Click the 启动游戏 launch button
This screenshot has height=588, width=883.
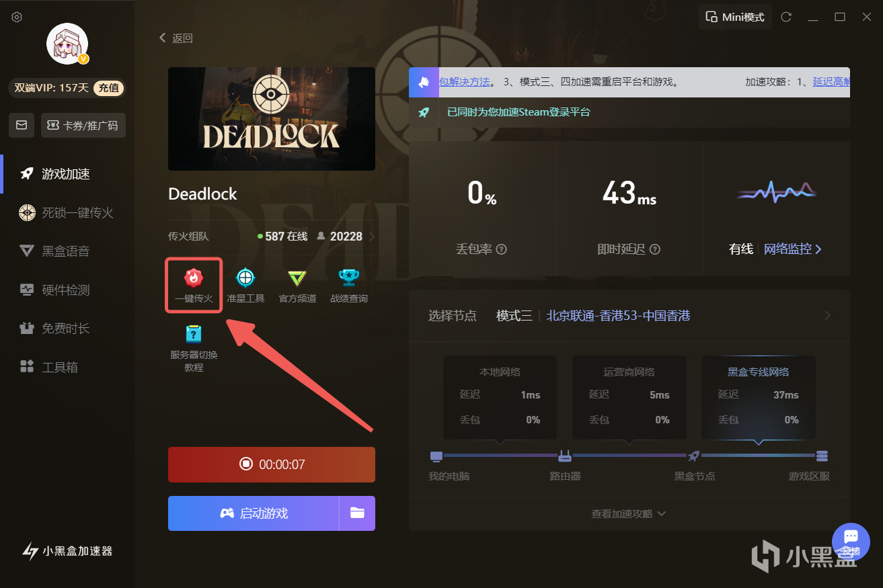tap(254, 513)
